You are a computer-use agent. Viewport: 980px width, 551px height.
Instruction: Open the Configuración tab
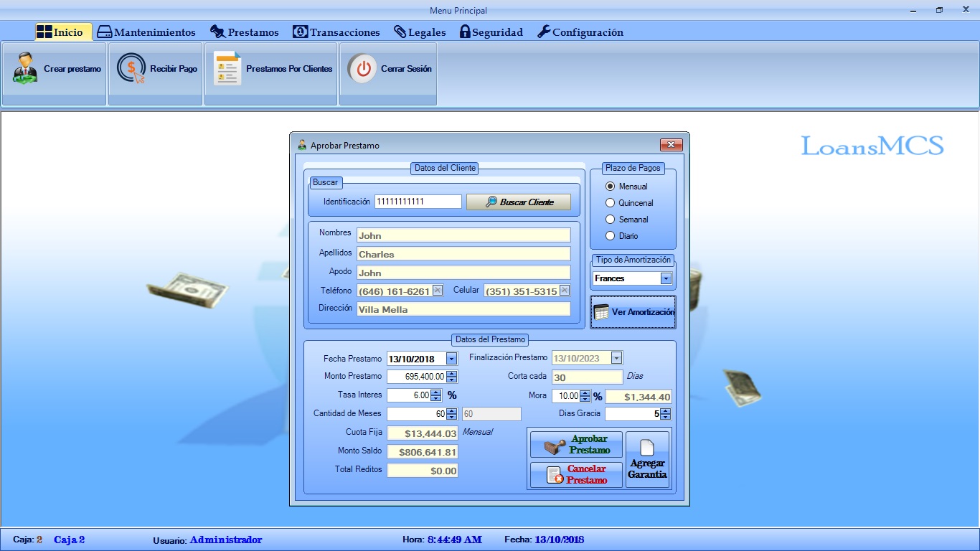pyautogui.click(x=580, y=32)
